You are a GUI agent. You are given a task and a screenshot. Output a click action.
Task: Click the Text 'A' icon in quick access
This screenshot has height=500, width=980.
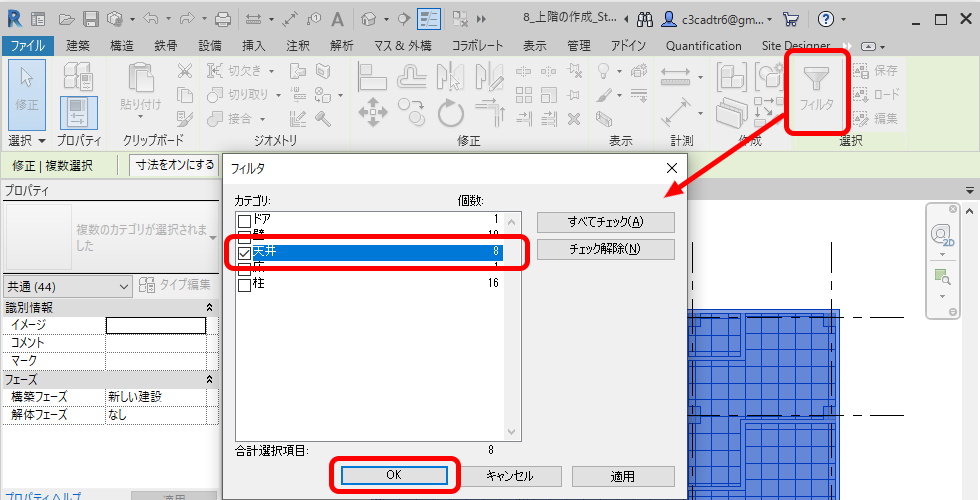(338, 19)
